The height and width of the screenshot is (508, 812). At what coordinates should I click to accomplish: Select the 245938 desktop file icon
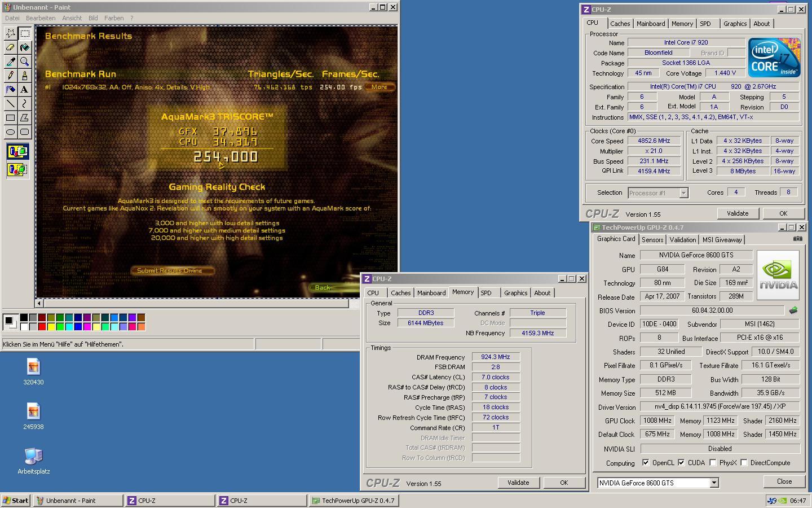coord(33,416)
